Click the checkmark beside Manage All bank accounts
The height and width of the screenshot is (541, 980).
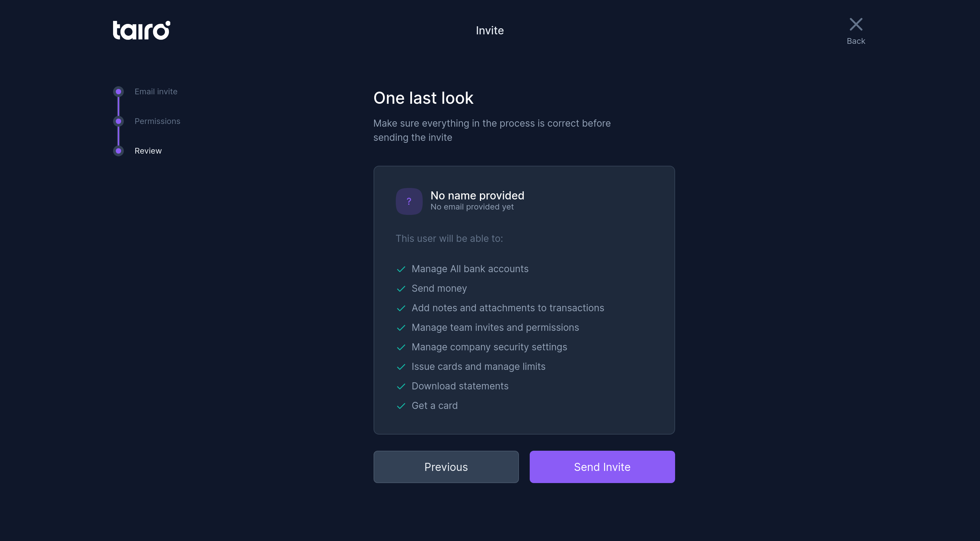[x=401, y=269]
